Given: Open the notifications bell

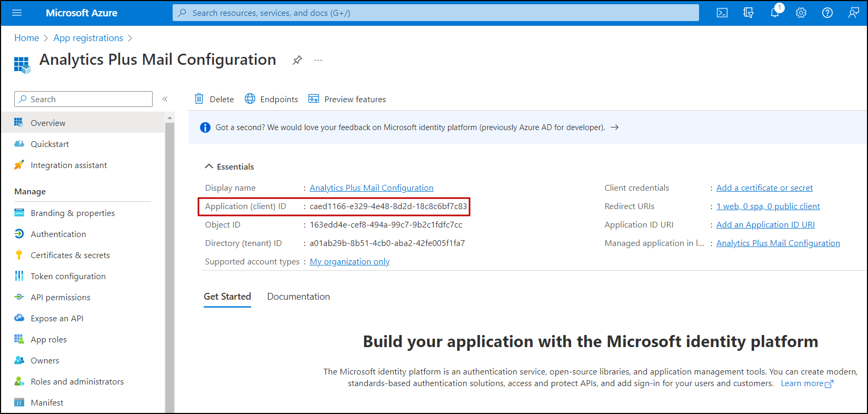Looking at the screenshot, I should pyautogui.click(x=775, y=13).
